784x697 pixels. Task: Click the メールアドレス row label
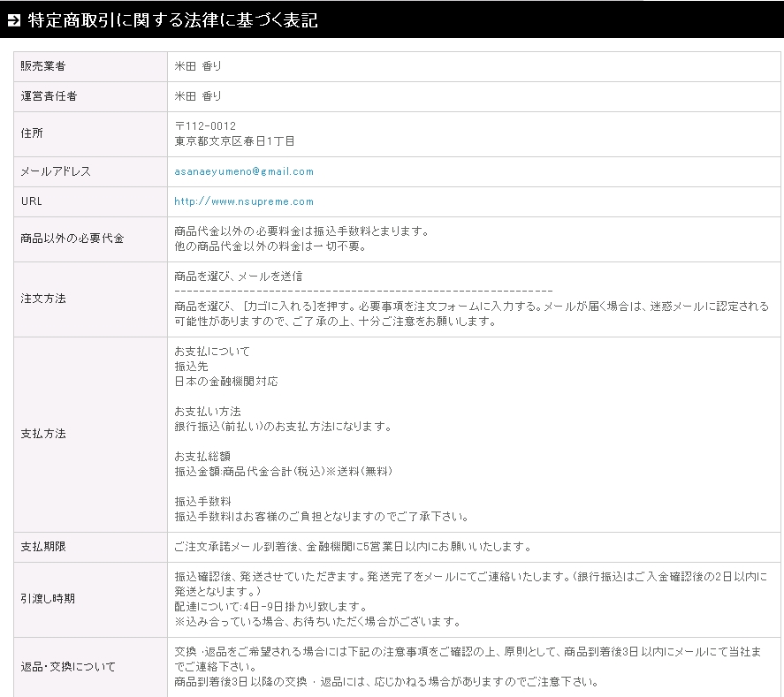click(x=56, y=171)
